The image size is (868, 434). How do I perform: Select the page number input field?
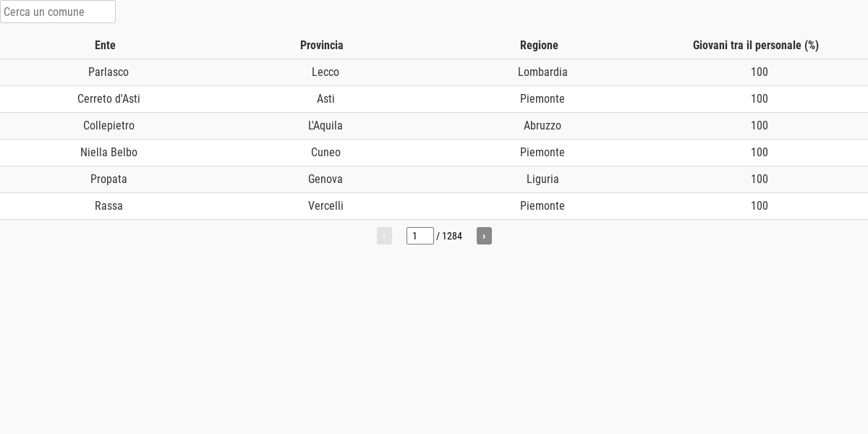[420, 236]
